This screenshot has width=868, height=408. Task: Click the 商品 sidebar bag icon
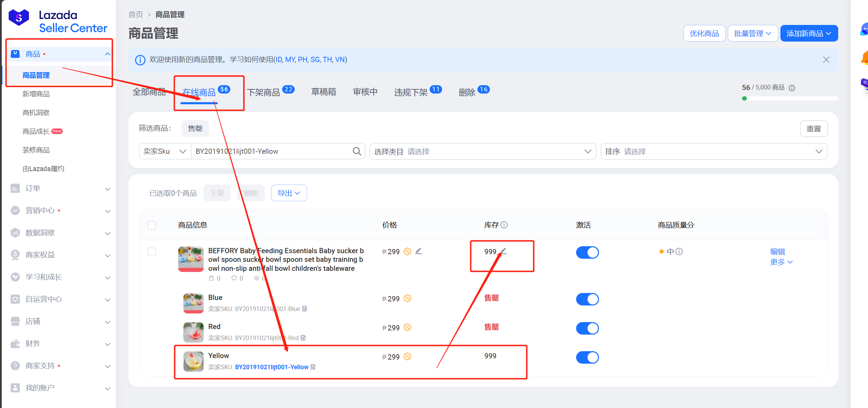pos(15,54)
